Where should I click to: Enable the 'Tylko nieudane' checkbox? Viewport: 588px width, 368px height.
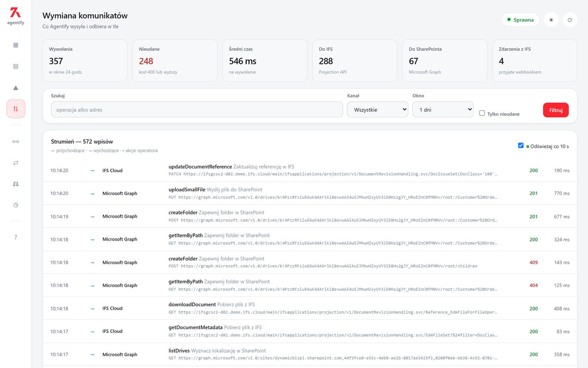(x=482, y=113)
